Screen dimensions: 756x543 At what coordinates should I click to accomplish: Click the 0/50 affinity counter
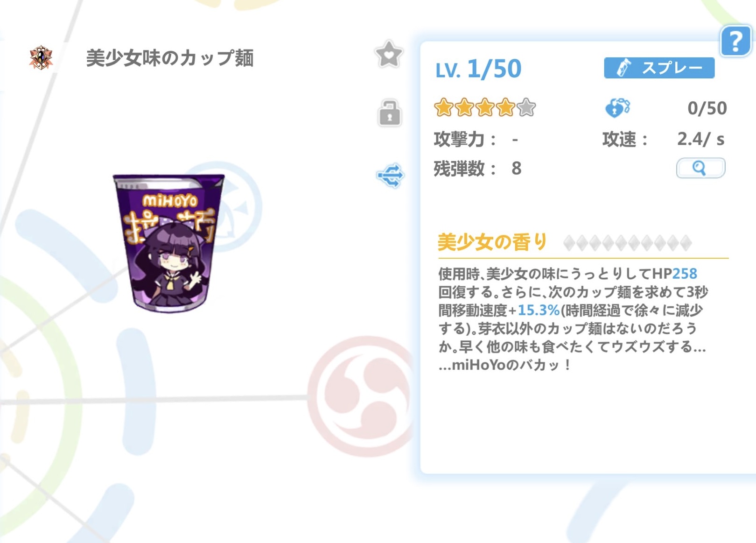(x=707, y=108)
